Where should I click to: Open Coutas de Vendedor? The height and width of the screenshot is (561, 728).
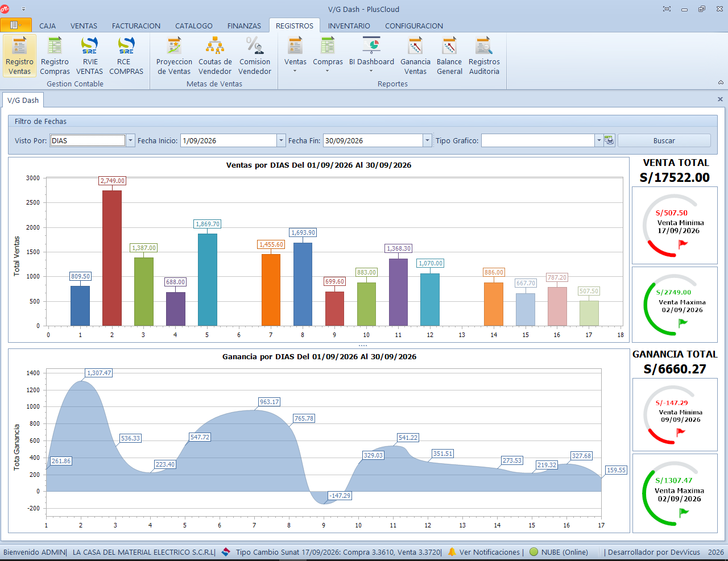(x=215, y=56)
